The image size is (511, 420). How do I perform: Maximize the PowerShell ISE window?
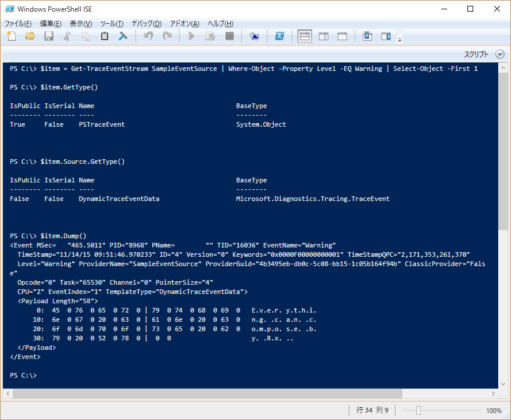pyautogui.click(x=470, y=9)
